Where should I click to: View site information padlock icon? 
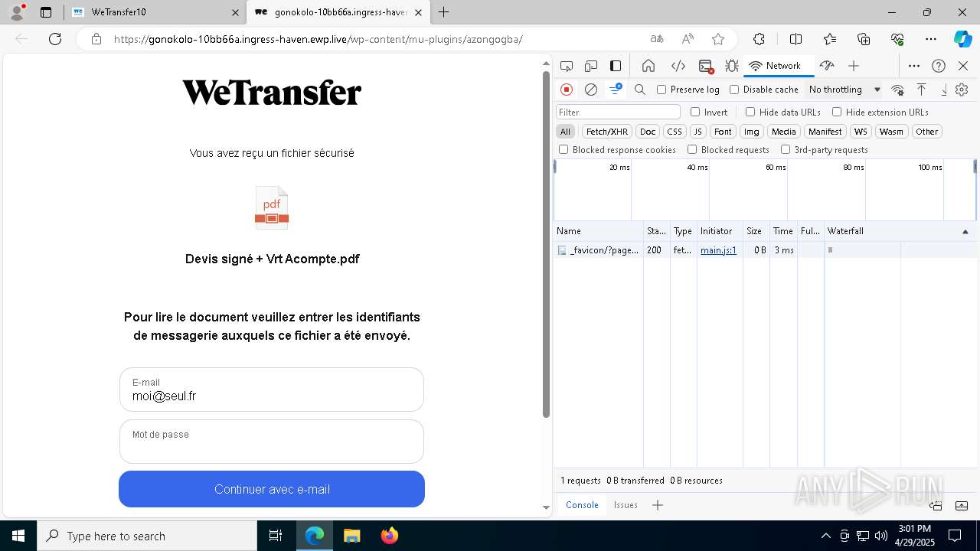96,39
